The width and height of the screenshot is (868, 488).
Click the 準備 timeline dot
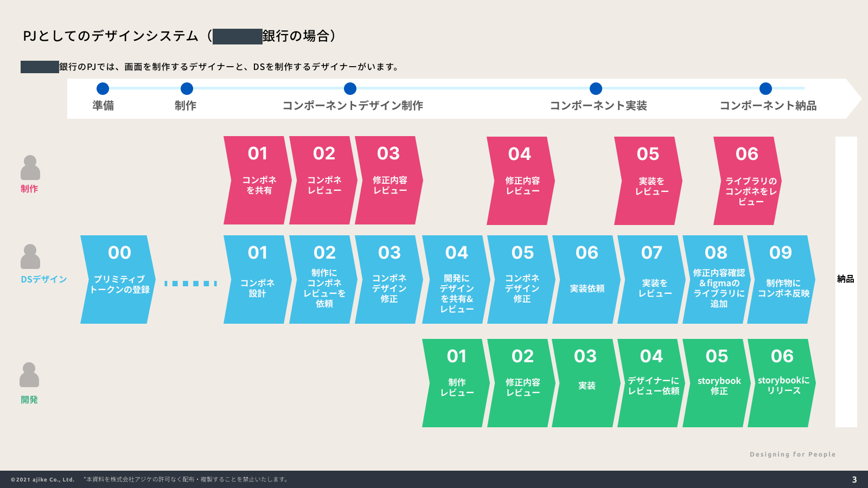(103, 88)
